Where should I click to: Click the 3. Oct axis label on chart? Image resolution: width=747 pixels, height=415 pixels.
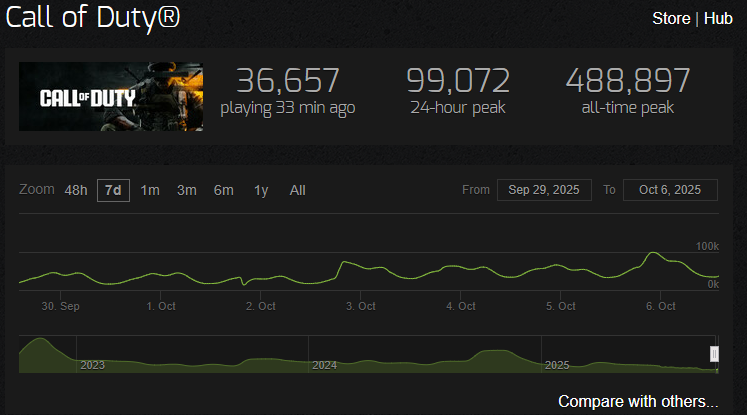coord(361,306)
